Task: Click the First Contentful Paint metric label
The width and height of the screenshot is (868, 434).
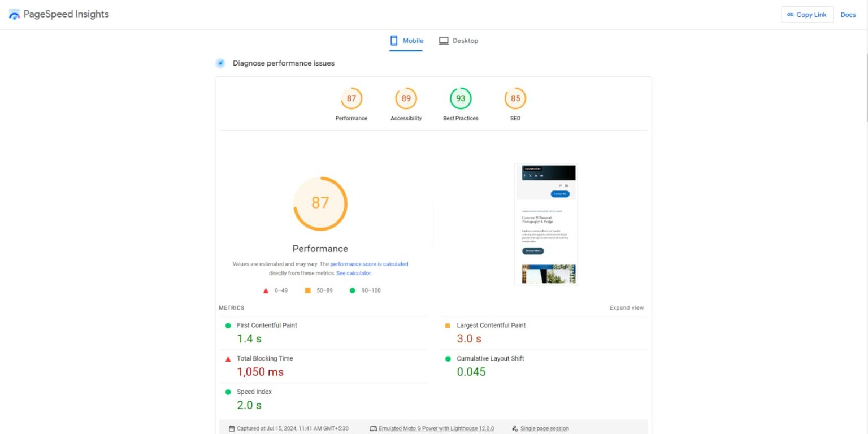Action: pos(267,325)
